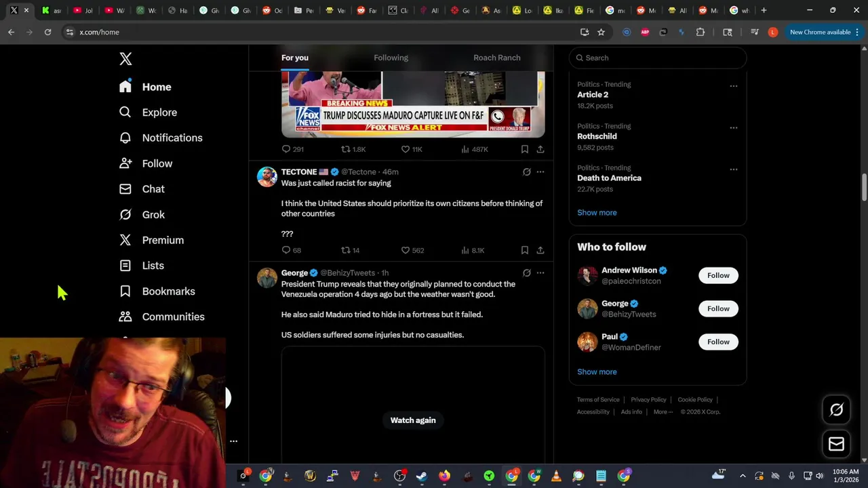Follow George @BehizyTweets
This screenshot has width=868, height=488.
[718, 308]
